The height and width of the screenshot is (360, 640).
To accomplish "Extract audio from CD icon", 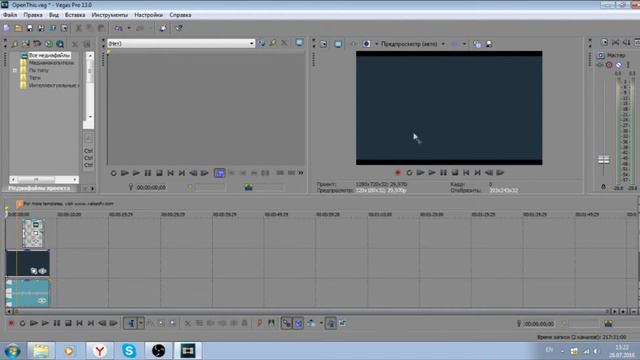I will point(37,44).
